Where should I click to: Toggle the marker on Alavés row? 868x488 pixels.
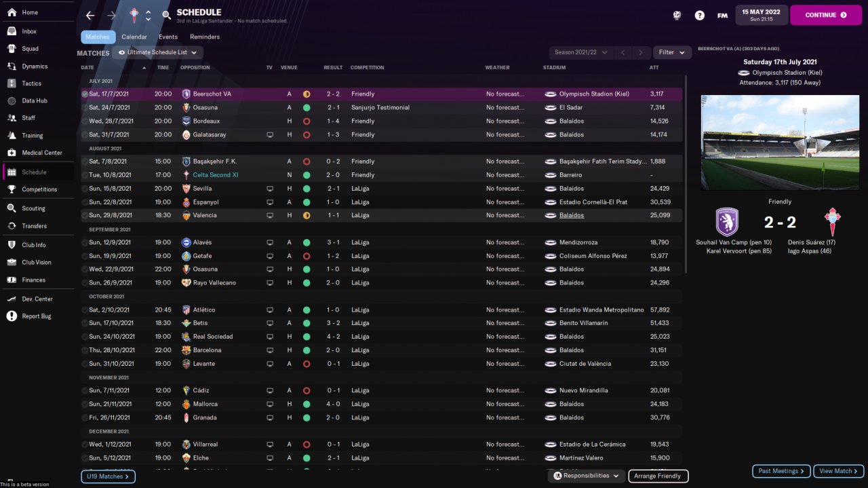coord(85,242)
